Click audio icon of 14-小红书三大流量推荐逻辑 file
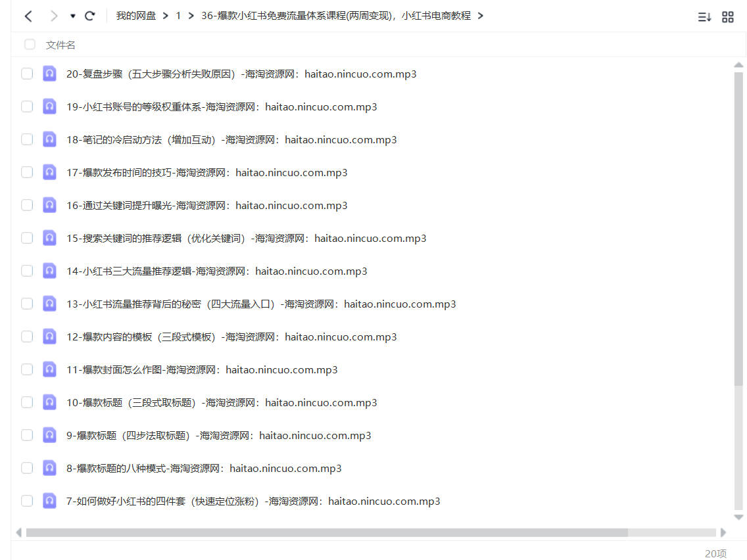The width and height of the screenshot is (747, 560). [49, 271]
